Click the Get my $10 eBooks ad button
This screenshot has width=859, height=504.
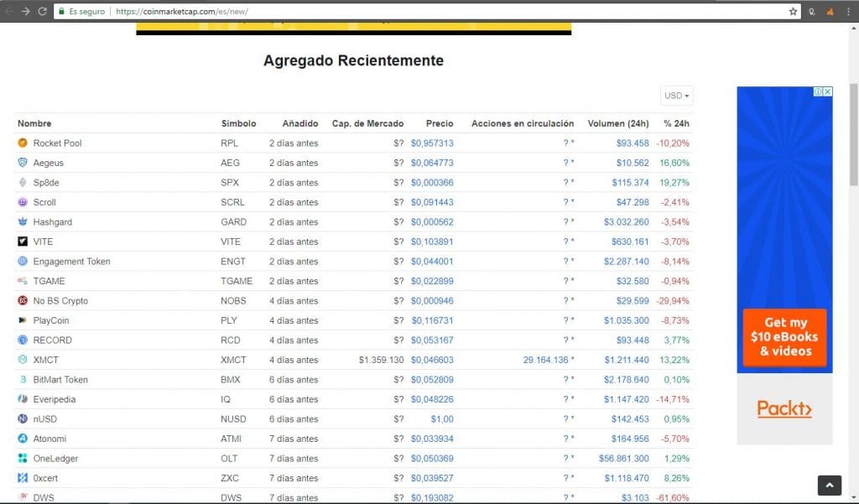tap(784, 337)
